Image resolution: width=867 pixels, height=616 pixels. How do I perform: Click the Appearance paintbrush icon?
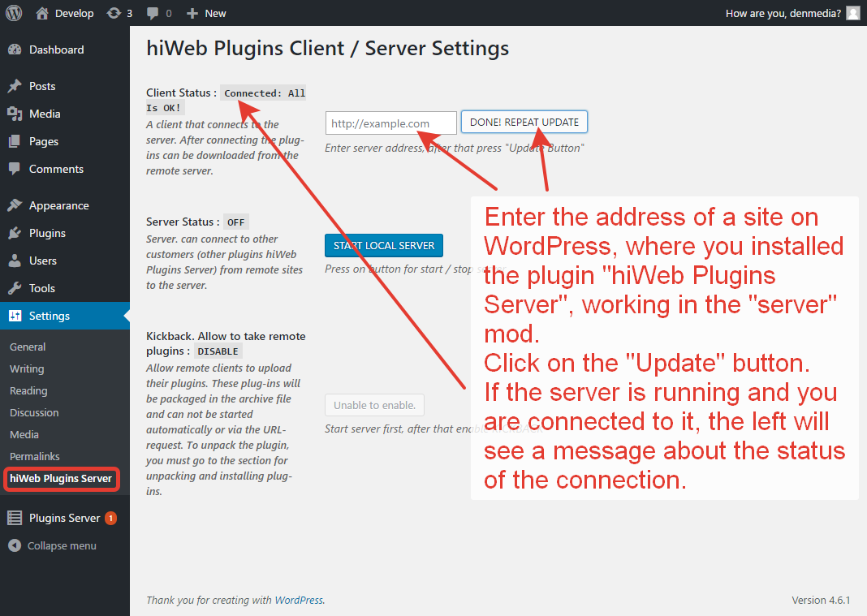[15, 205]
